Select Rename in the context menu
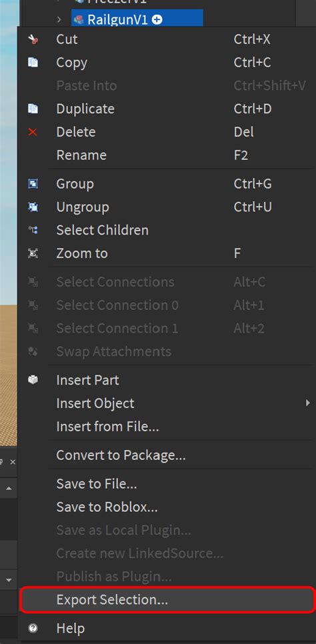The image size is (316, 644). tap(81, 155)
